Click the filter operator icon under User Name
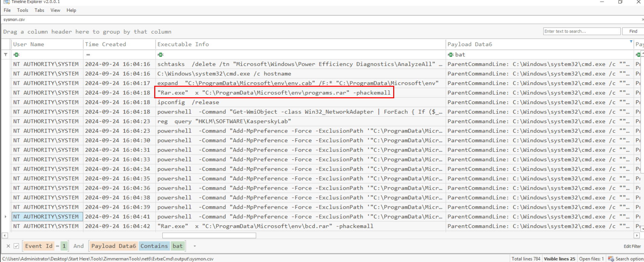644x262 pixels. [x=16, y=55]
